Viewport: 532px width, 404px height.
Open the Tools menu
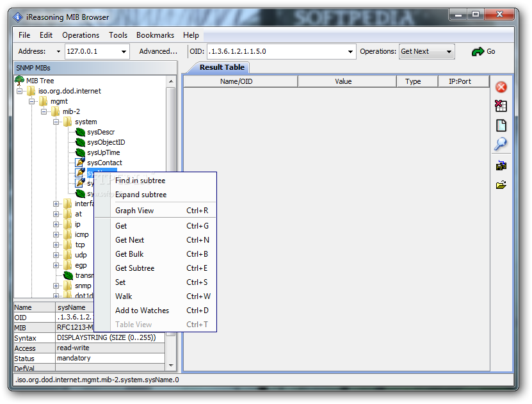point(118,35)
